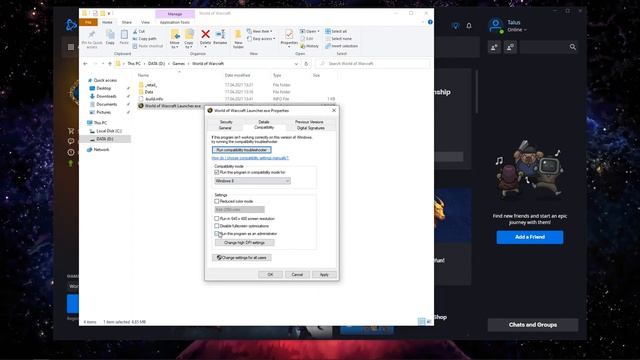Image resolution: width=640 pixels, height=360 pixels.
Task: Open the Online status dropdown under Talus
Action: tap(517, 30)
